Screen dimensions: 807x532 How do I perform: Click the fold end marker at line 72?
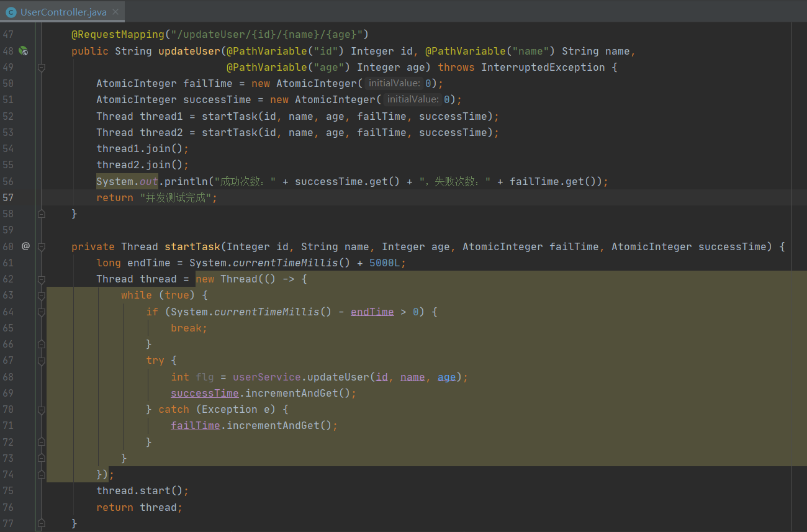point(42,442)
